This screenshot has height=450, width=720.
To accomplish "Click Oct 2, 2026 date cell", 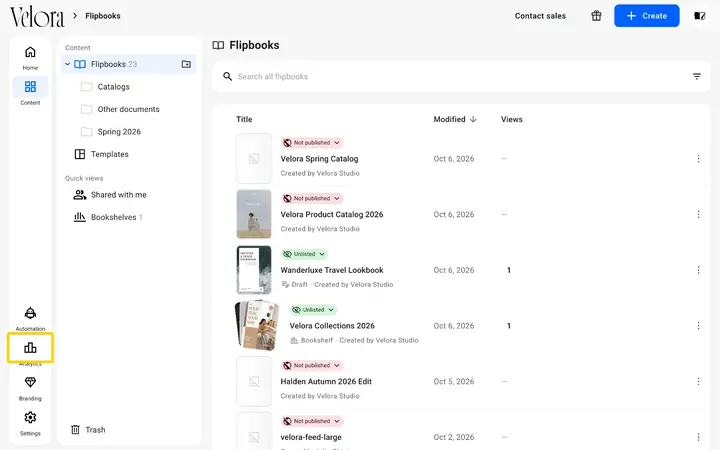I will 454,437.
